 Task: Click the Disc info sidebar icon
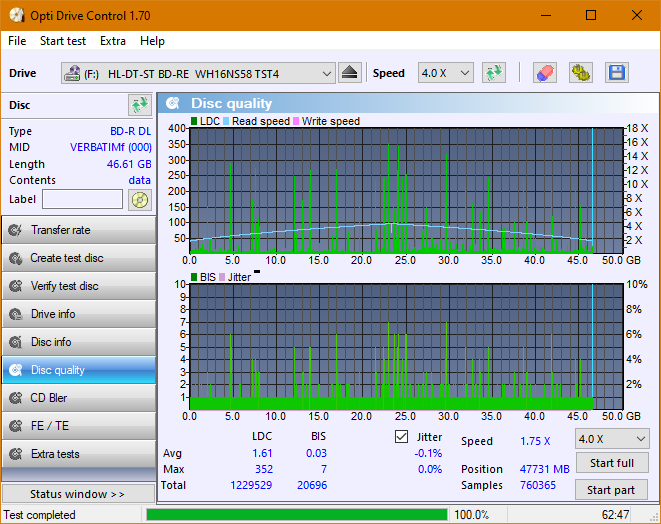point(16,342)
